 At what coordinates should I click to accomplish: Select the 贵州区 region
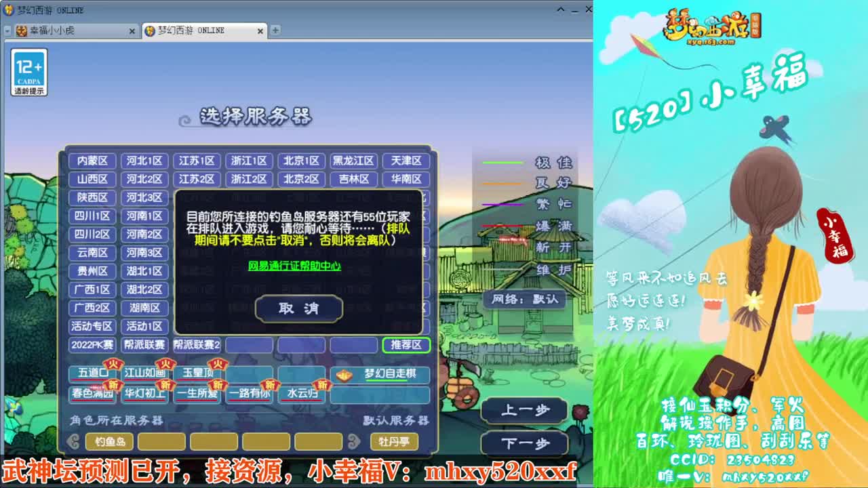pos(92,270)
